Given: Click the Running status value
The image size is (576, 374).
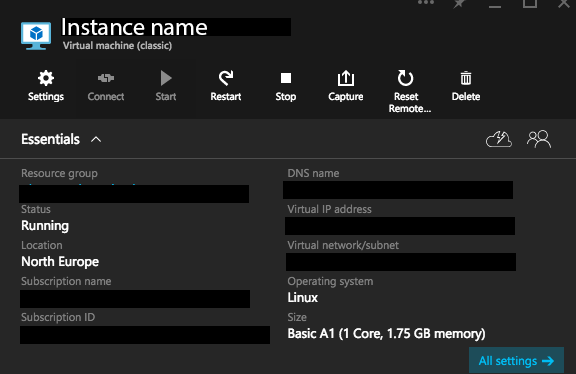Looking at the screenshot, I should (x=45, y=226).
